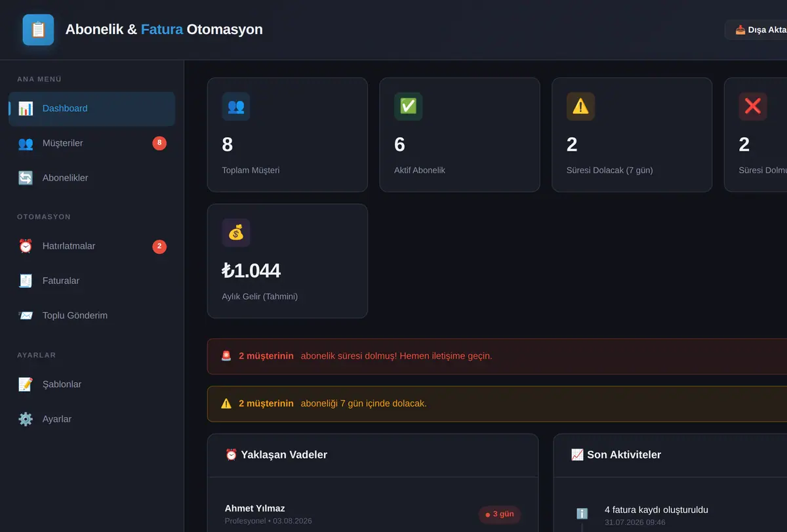The height and width of the screenshot is (532, 787).
Task: Click the Müşteriler people icon in sidebar
Action: tap(26, 144)
